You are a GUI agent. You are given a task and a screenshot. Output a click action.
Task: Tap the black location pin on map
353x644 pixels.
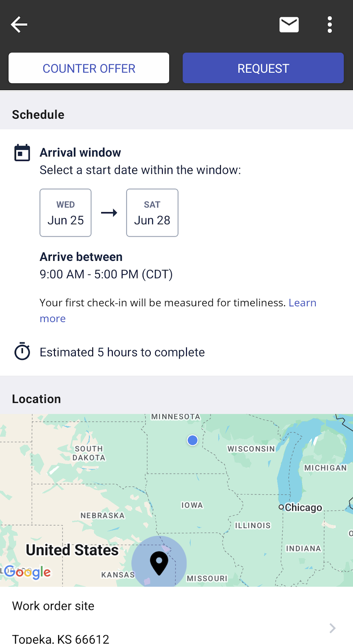pyautogui.click(x=159, y=562)
